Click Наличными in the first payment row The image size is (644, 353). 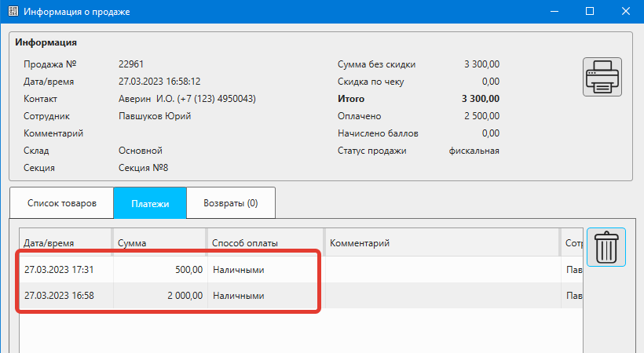(239, 270)
